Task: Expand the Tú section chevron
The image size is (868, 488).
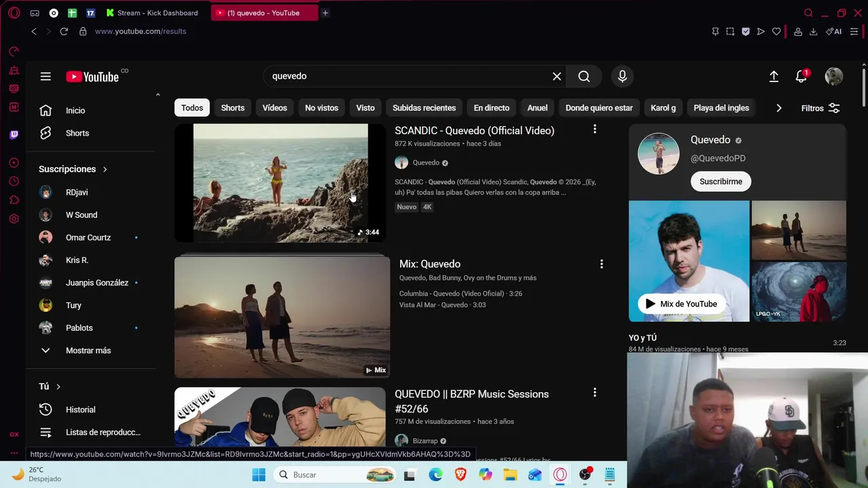Action: 58,386
